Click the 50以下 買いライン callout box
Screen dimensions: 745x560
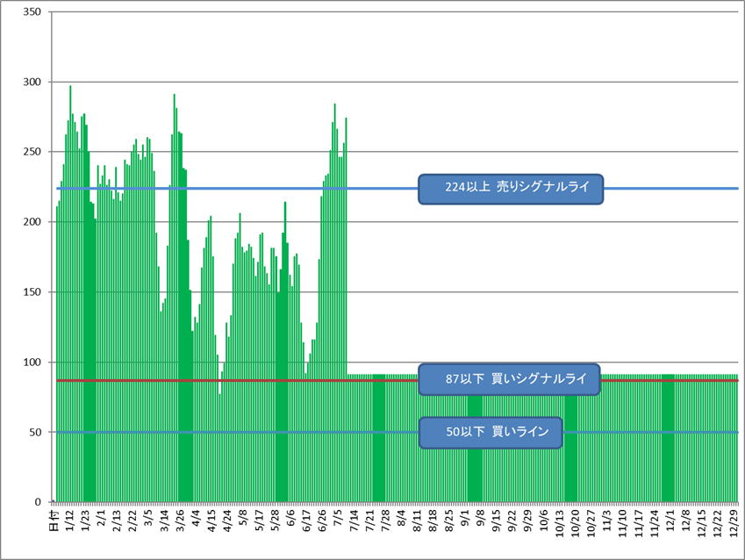point(490,432)
